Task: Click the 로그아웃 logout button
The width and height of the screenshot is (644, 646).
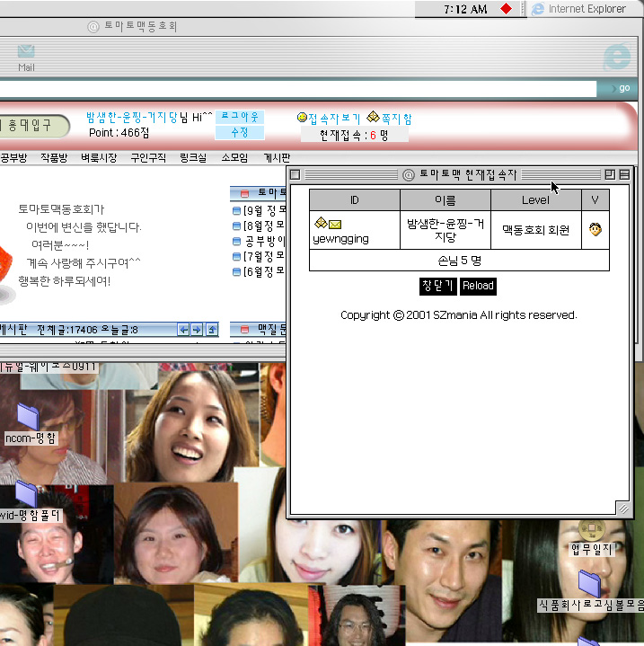Action: coord(240,117)
